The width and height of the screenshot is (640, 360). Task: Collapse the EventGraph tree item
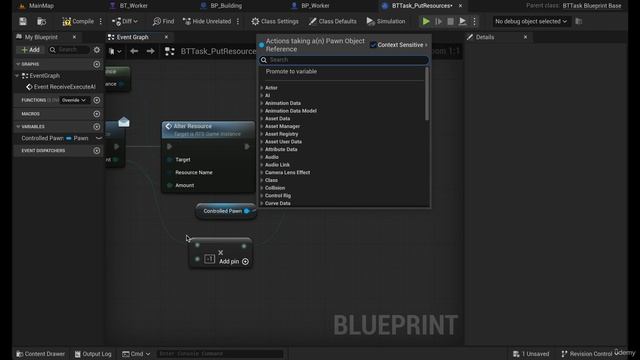(17, 76)
